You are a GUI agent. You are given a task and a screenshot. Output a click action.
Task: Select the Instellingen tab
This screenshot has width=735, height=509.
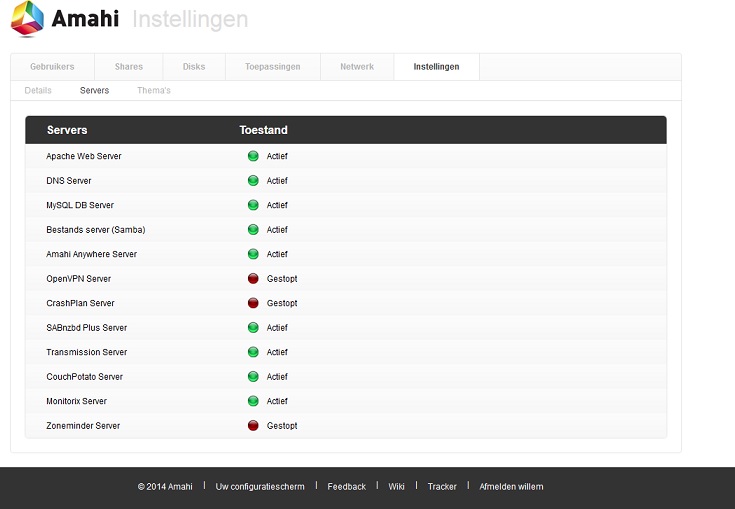click(x=436, y=67)
